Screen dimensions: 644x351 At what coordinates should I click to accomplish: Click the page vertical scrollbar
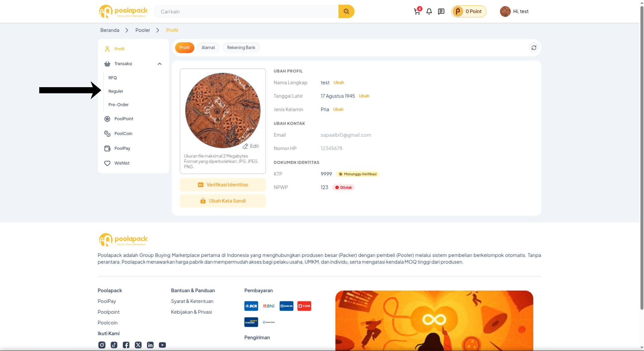tap(641, 158)
